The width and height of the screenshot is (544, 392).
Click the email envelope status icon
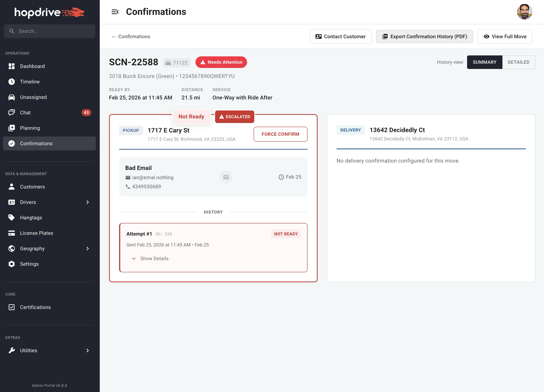226,177
